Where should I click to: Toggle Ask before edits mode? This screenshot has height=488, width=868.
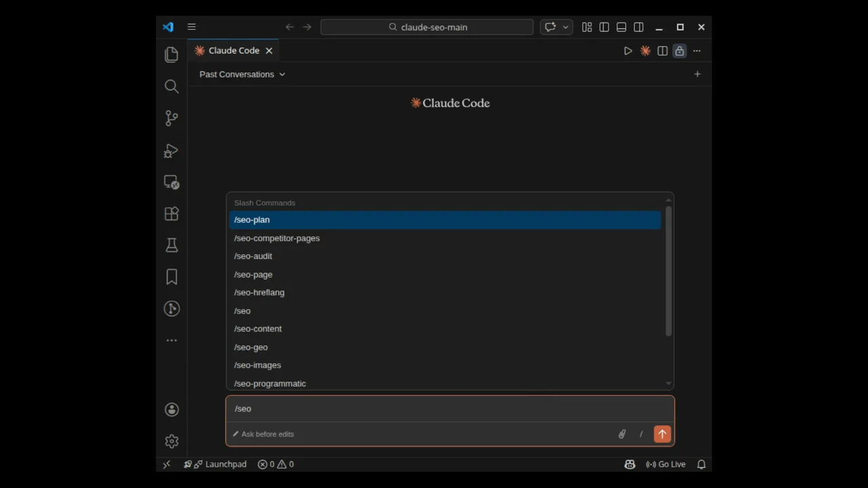[x=263, y=434]
